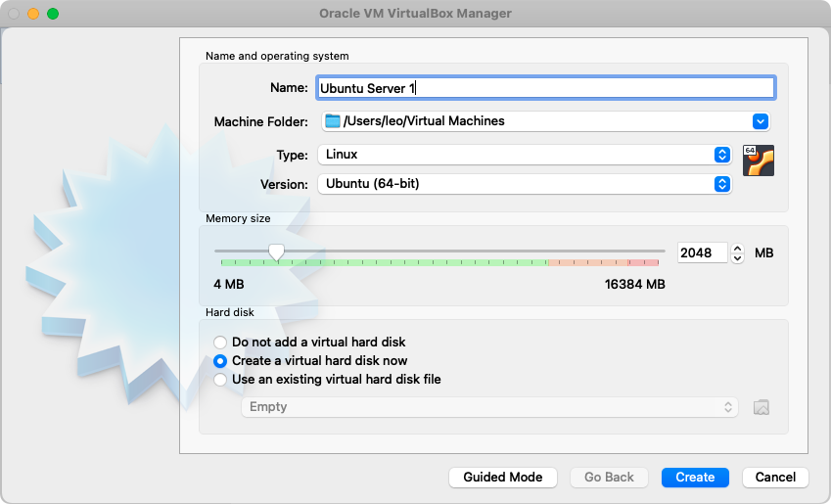Open the Type dropdown showing Linux
This screenshot has height=504, width=831.
pos(525,155)
